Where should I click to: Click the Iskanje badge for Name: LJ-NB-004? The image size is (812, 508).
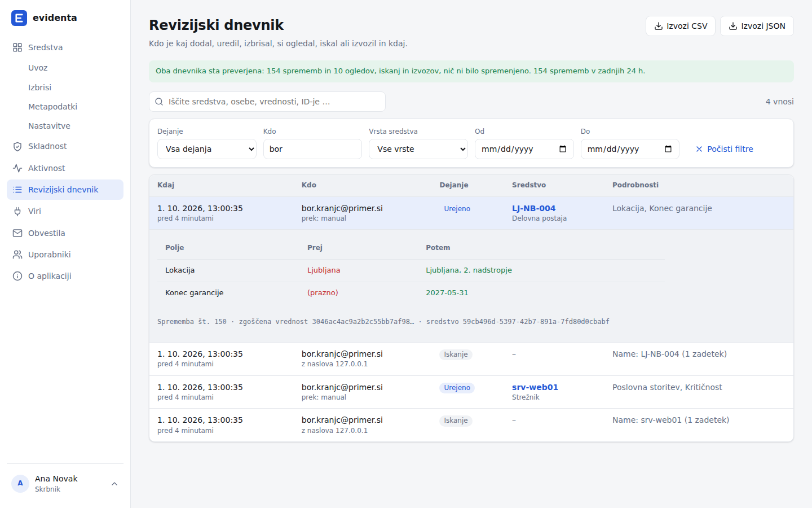(456, 354)
